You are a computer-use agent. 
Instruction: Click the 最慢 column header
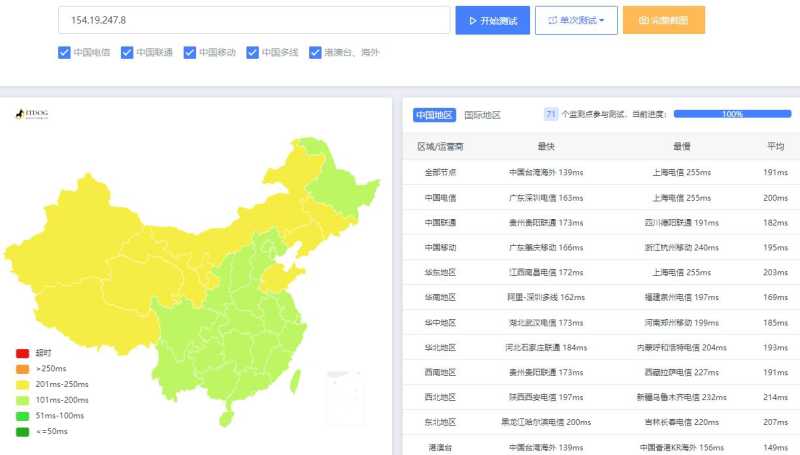pyautogui.click(x=682, y=147)
